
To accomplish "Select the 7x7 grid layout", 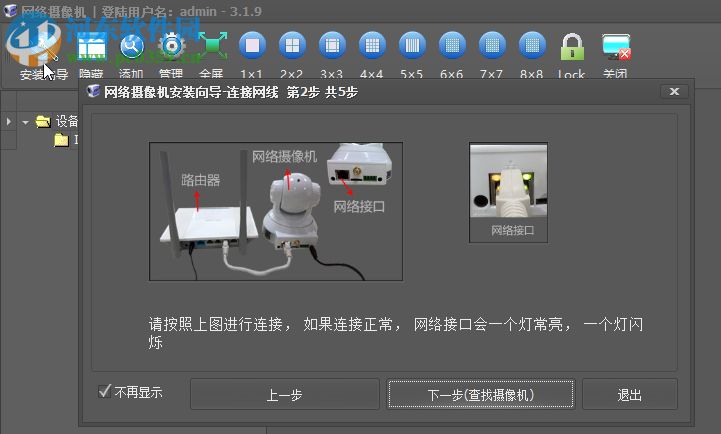I will click(x=492, y=46).
